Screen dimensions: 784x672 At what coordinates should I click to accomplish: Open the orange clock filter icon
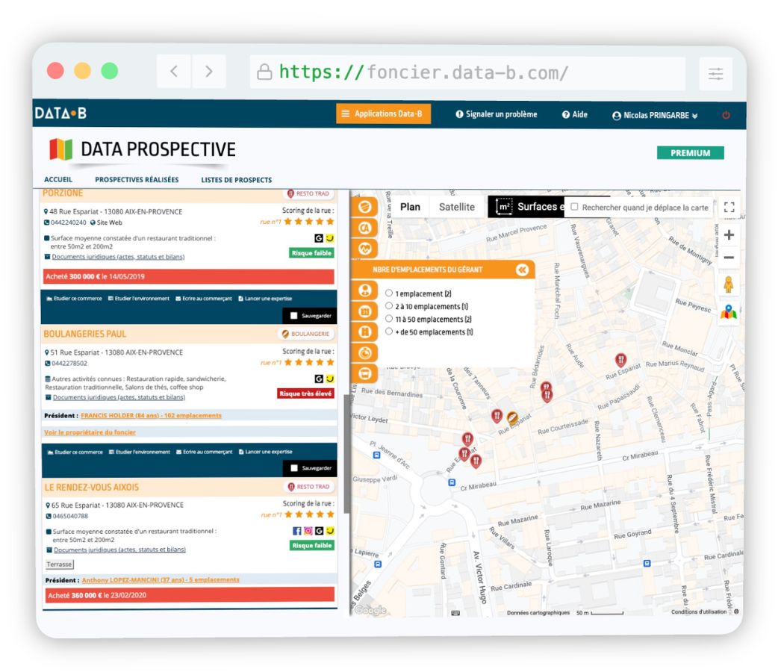pos(365,352)
